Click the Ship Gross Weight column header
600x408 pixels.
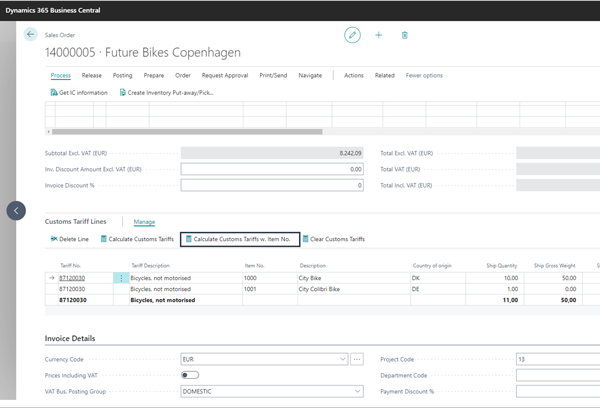point(554,265)
